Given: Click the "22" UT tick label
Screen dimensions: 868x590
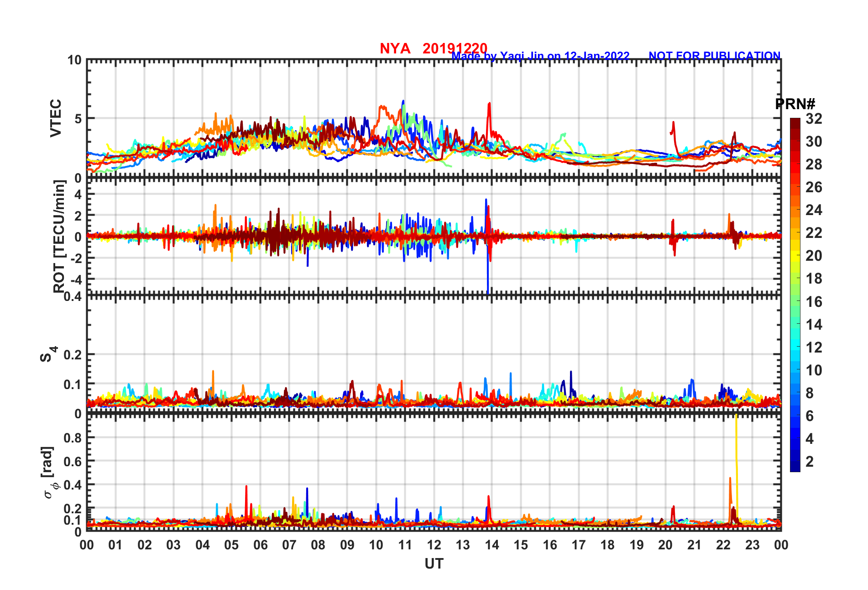Looking at the screenshot, I should point(723,545).
